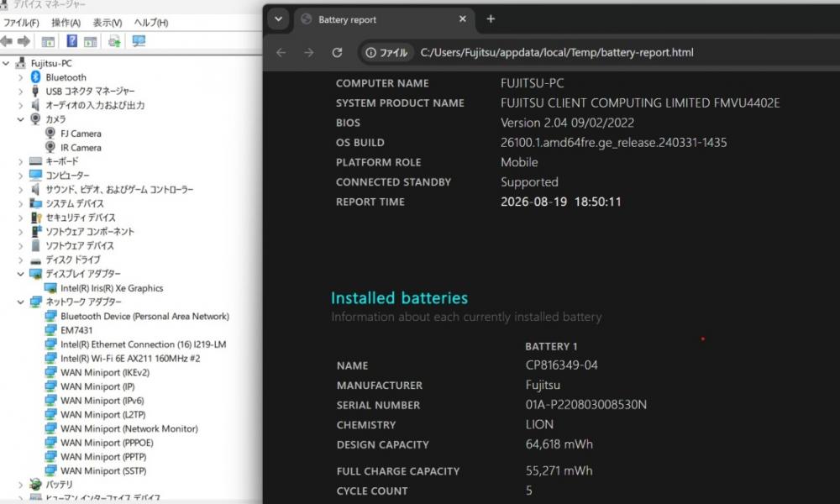Click the Intel Iris Xe Graphics adapter icon

(51, 288)
